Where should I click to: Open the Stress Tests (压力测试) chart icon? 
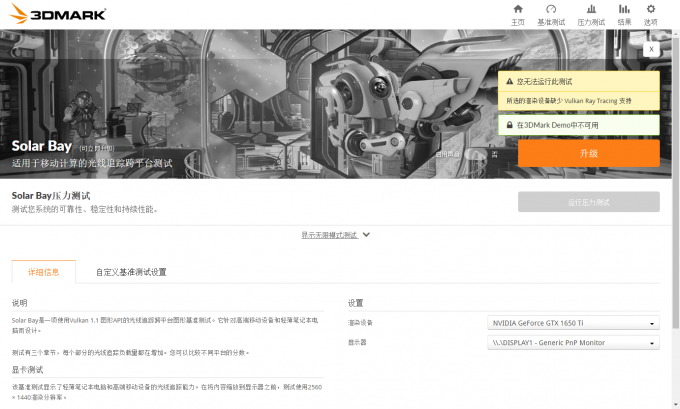click(591, 9)
